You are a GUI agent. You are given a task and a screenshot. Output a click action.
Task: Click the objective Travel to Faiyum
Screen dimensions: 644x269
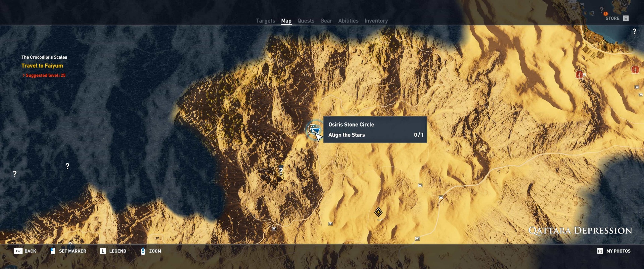42,66
